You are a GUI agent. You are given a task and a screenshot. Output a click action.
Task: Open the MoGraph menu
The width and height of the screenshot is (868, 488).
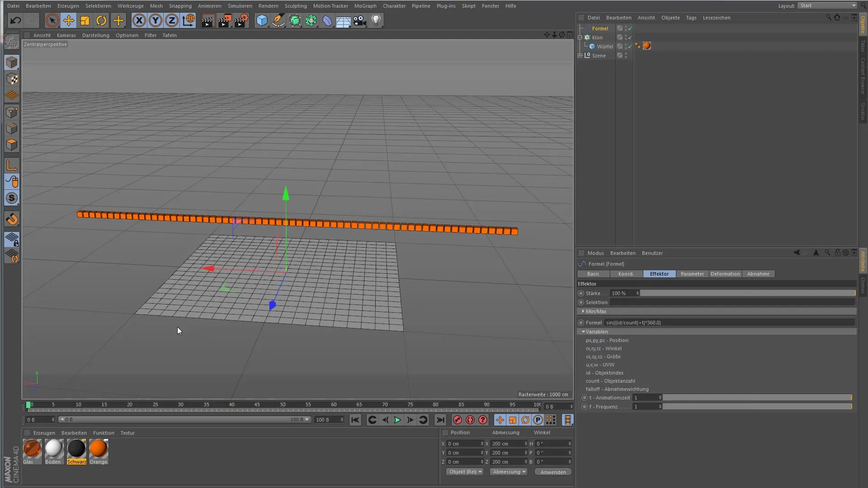(365, 6)
